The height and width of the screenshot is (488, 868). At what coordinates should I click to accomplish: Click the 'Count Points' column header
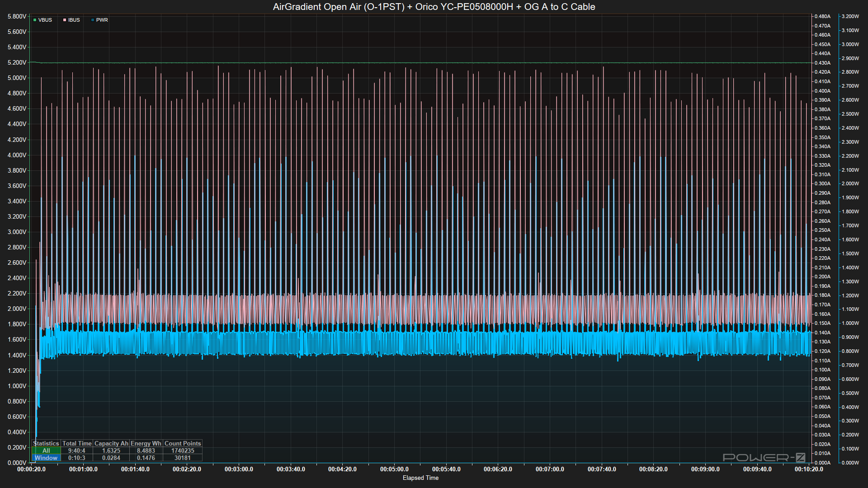click(x=183, y=443)
